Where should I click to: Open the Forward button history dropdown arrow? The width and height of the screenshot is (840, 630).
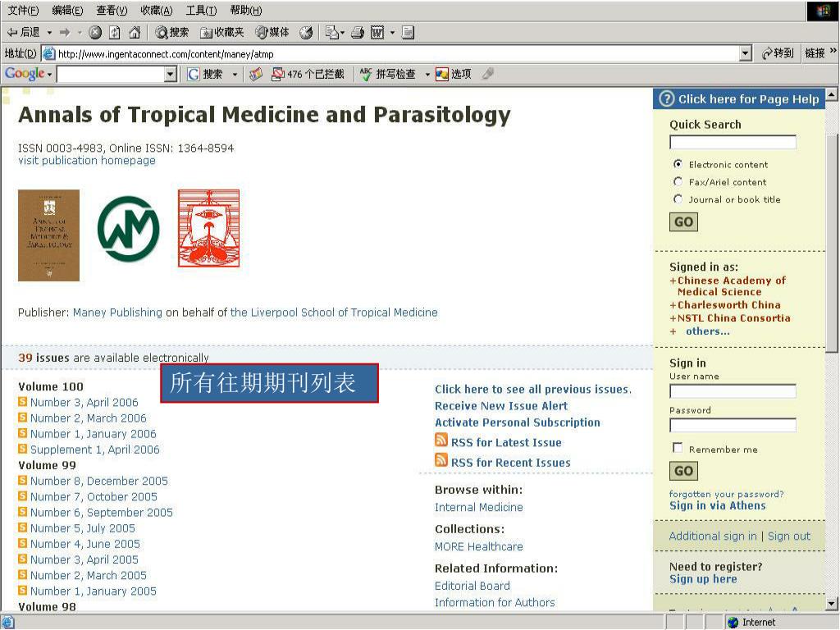tap(80, 33)
